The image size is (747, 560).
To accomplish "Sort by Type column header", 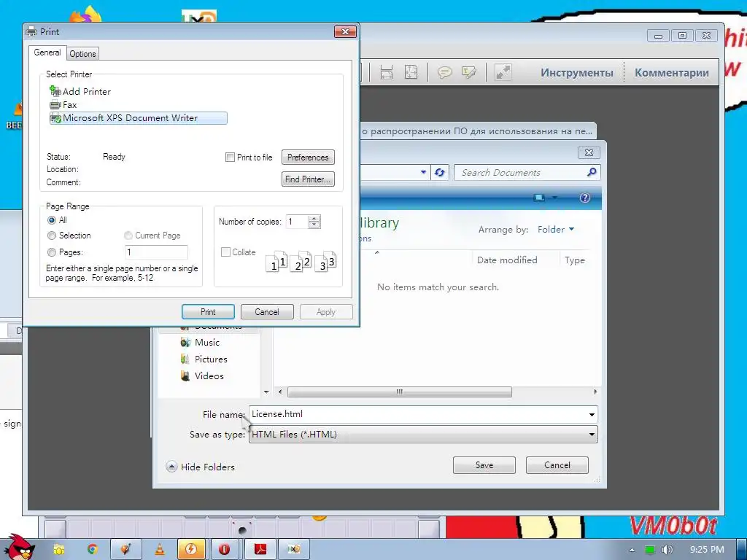I will (x=575, y=260).
